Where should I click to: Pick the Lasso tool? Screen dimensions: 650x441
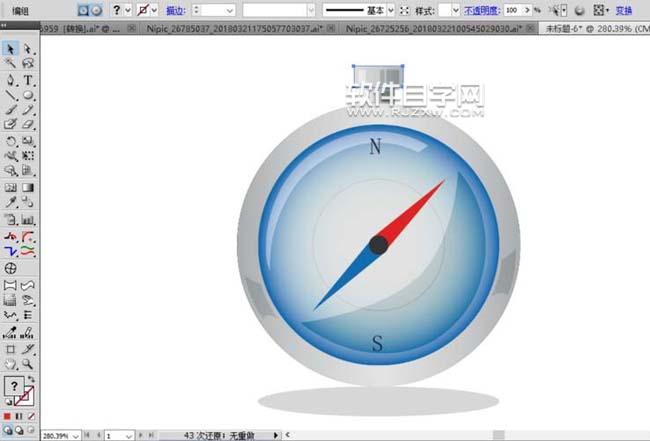[x=28, y=63]
